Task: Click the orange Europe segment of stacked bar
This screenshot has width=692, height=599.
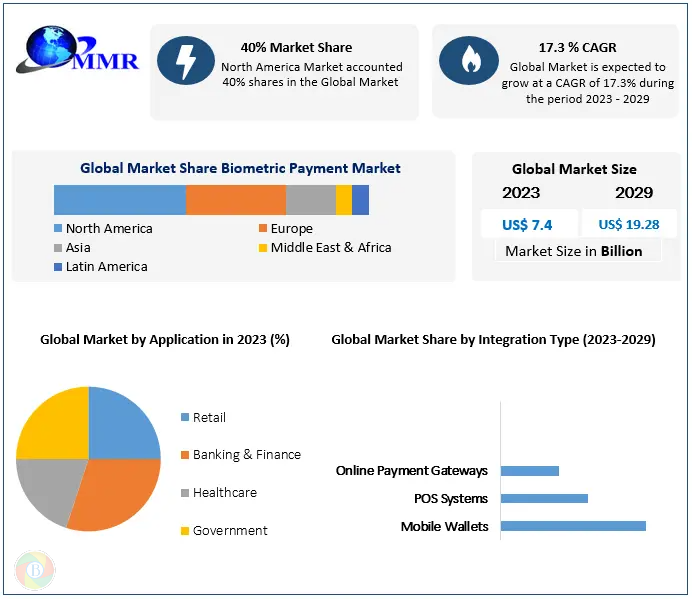Action: point(235,200)
